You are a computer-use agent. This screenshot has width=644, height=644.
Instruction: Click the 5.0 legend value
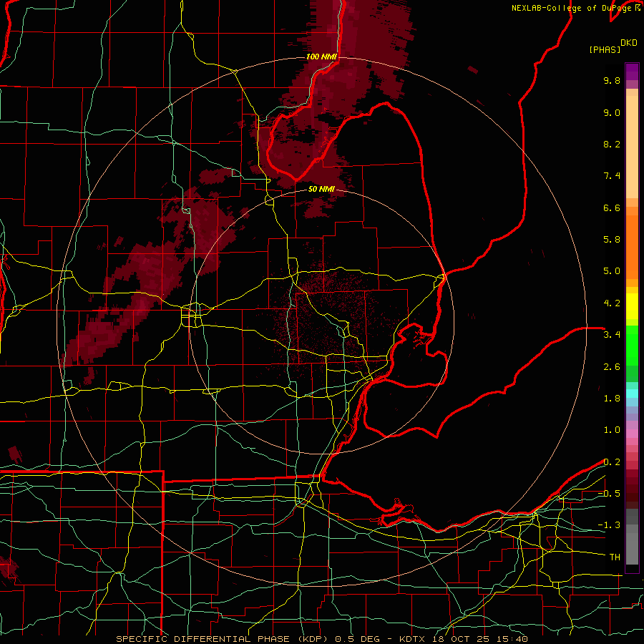point(612,271)
